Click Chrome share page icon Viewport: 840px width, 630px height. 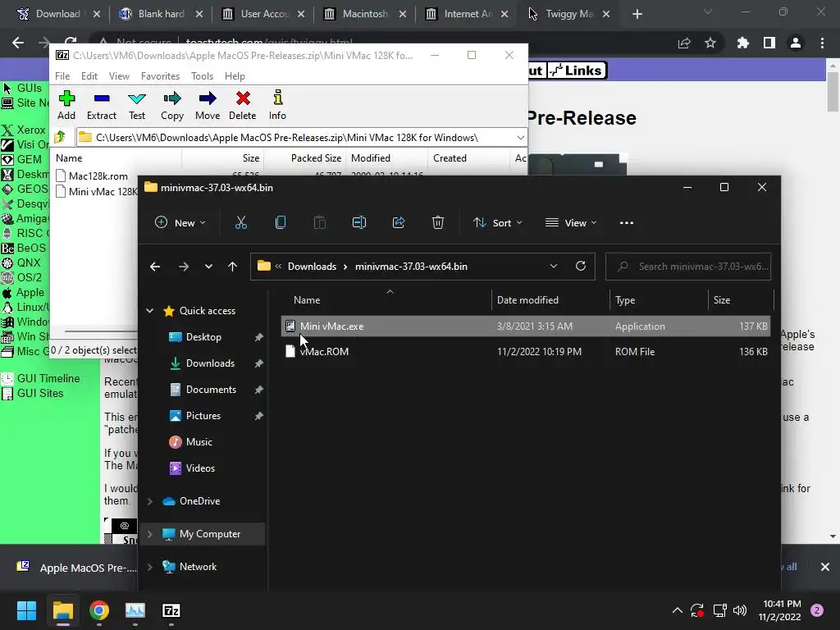point(684,43)
